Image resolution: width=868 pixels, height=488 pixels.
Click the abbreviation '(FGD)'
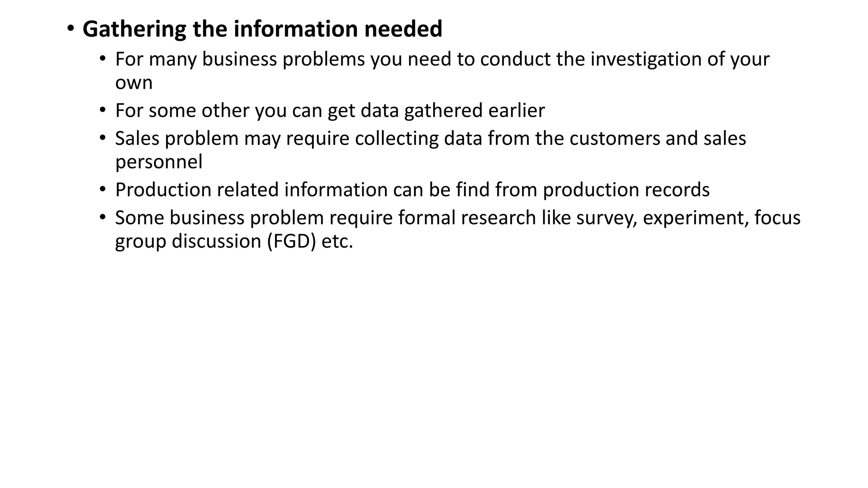coord(292,242)
